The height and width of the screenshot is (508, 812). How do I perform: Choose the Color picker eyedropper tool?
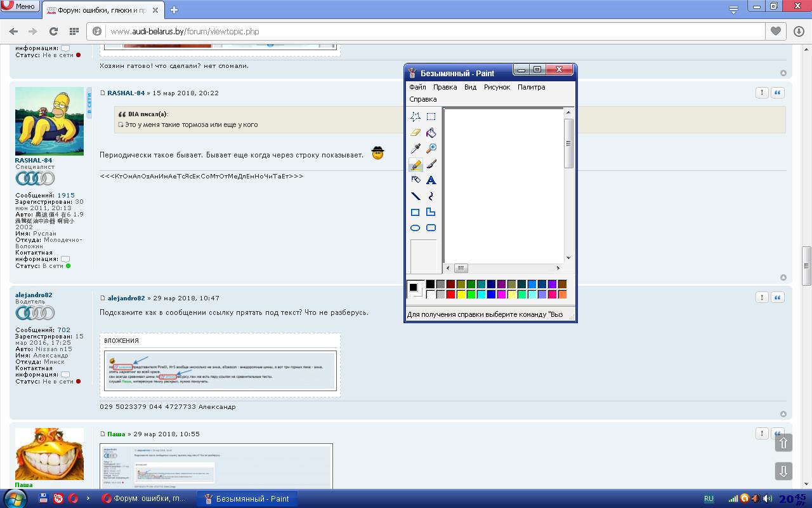point(416,149)
